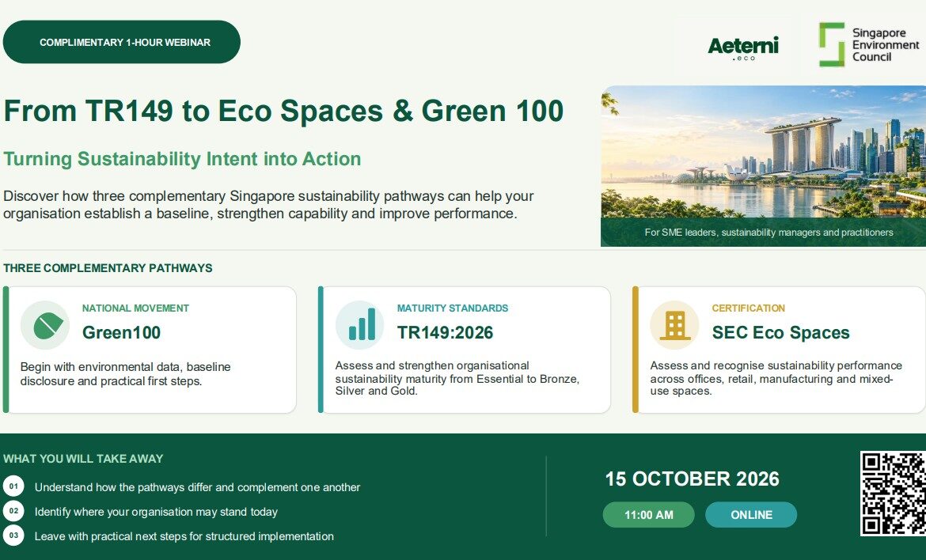Click the Three Complementary Pathways heading
The width and height of the screenshot is (926, 560).
108,268
